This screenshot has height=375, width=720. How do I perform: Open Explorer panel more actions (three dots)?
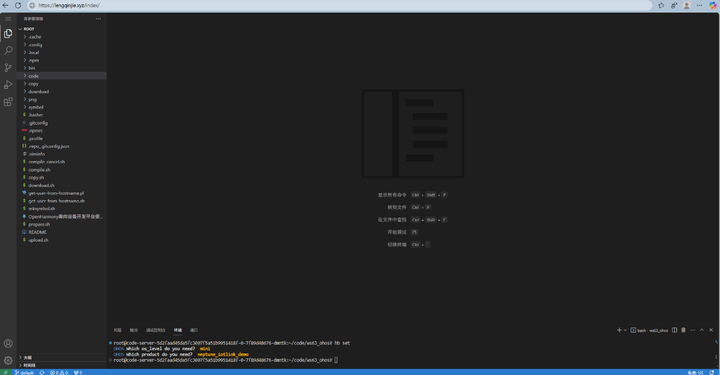coord(98,19)
